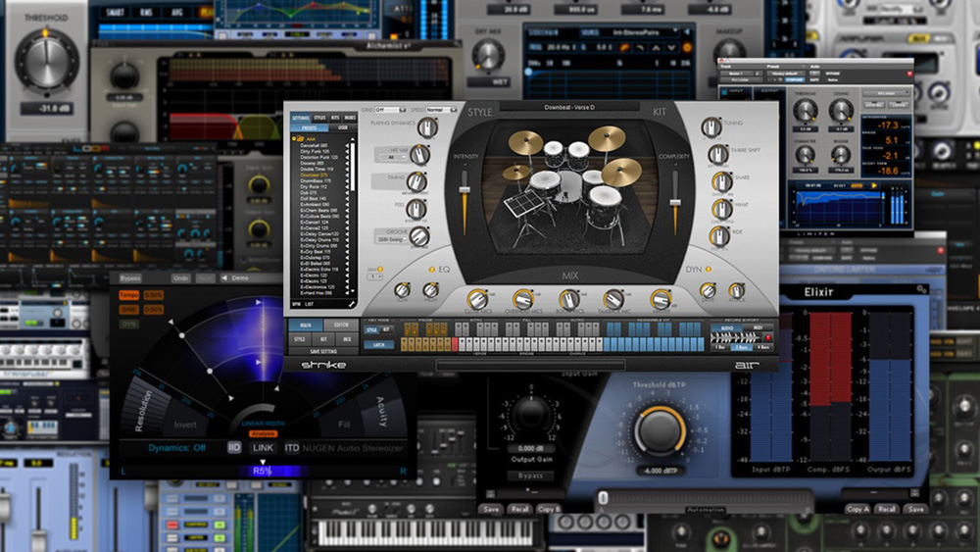Expand the arrow next to E-Electro 120 preset
Image resolution: width=980 pixels, height=552 pixels.
pos(347,276)
